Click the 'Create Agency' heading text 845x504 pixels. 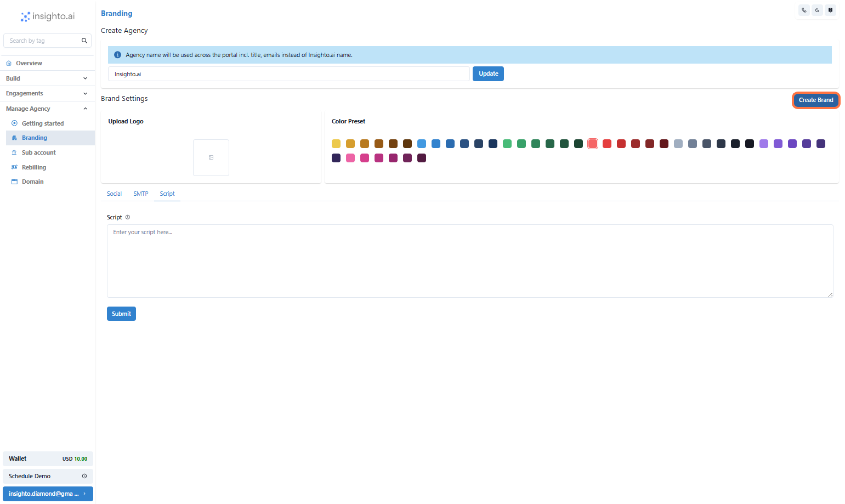pyautogui.click(x=124, y=31)
